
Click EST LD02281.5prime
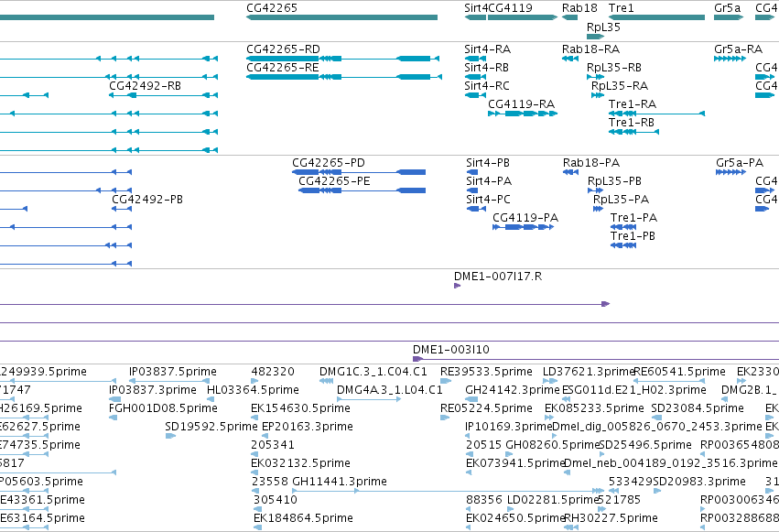(510, 509)
